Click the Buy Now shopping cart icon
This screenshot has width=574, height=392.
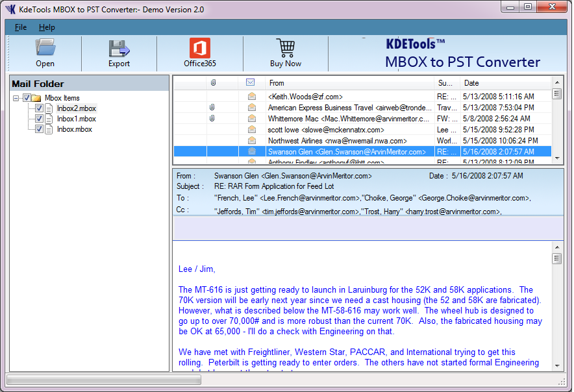click(x=285, y=49)
